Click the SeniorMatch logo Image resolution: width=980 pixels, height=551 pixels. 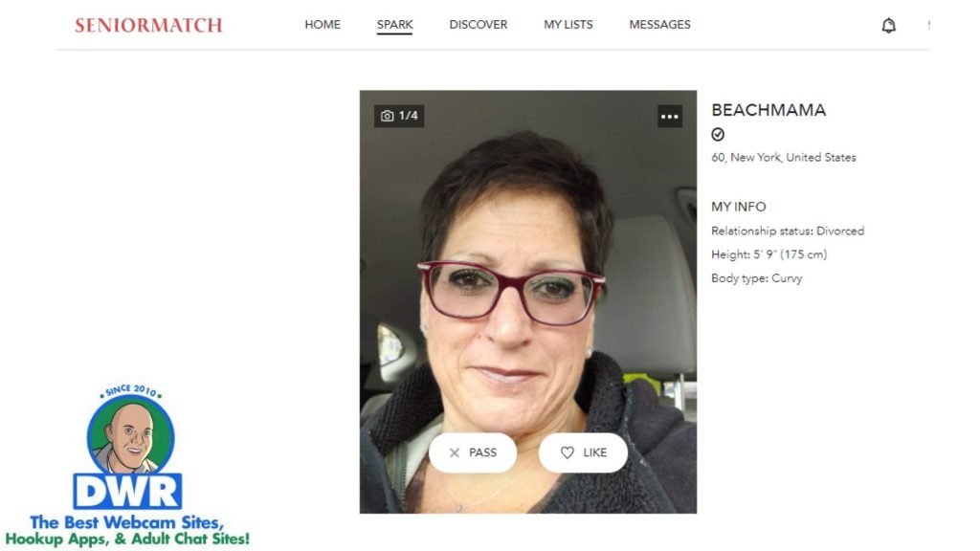click(148, 25)
